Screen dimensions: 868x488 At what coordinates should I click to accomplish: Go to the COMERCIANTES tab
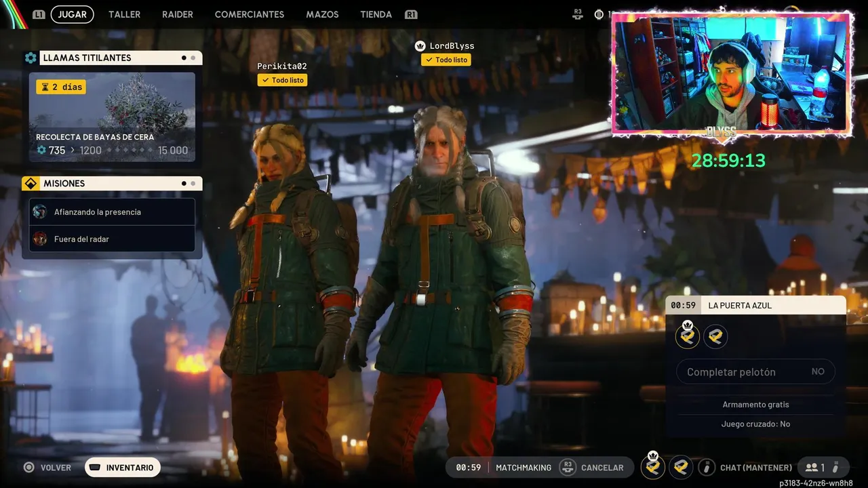pos(250,14)
